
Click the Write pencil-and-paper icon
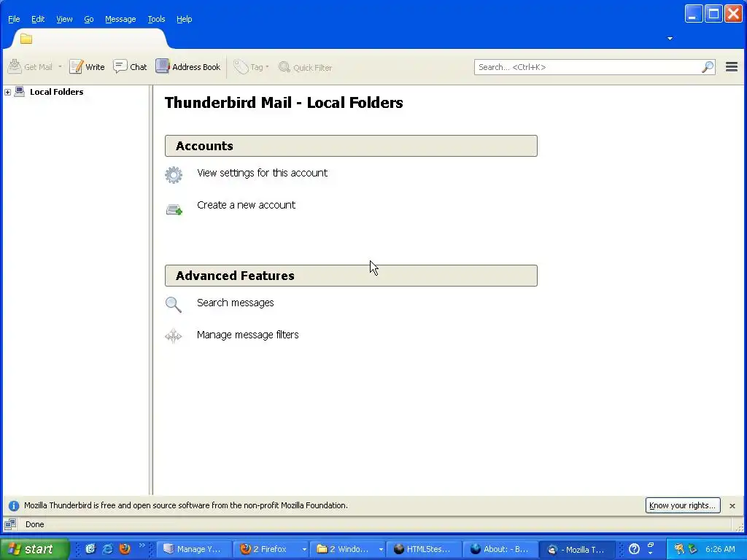(76, 67)
